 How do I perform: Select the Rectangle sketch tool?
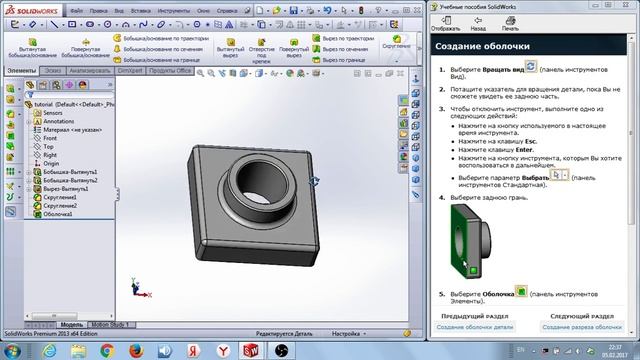[x=72, y=25]
